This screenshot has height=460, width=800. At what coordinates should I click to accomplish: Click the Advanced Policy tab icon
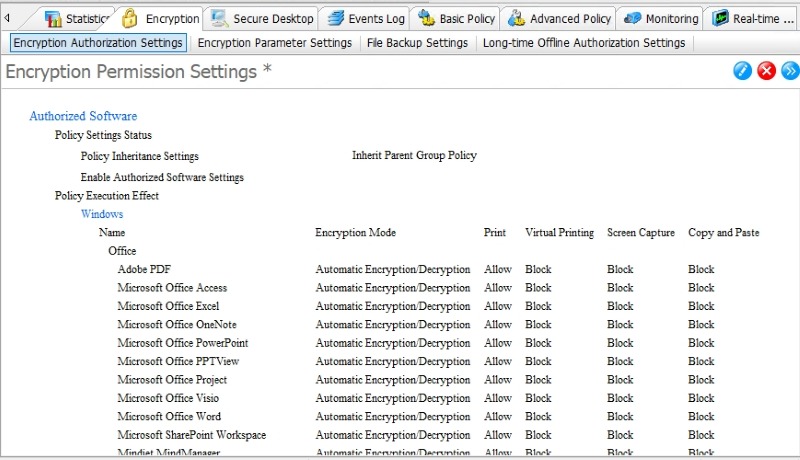tap(516, 18)
